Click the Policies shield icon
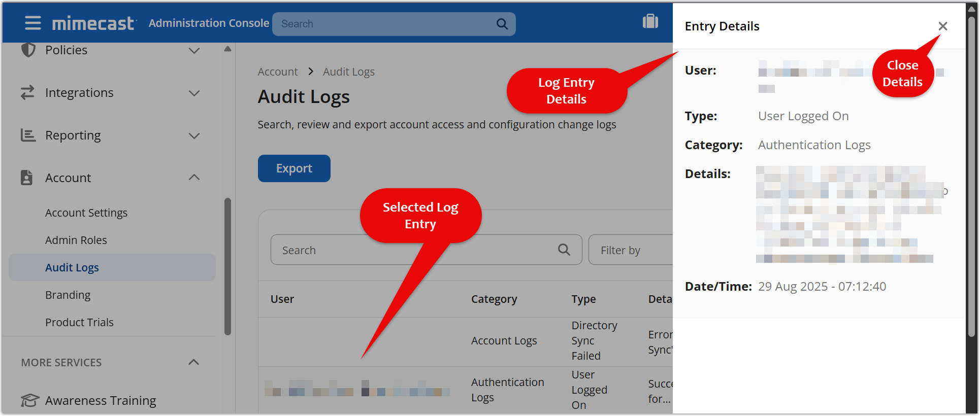 coord(28,50)
